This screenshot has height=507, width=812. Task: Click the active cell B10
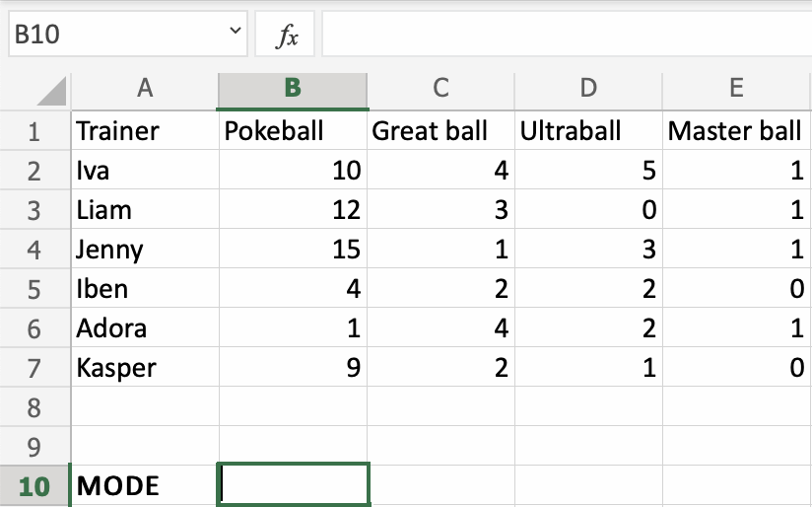point(293,485)
